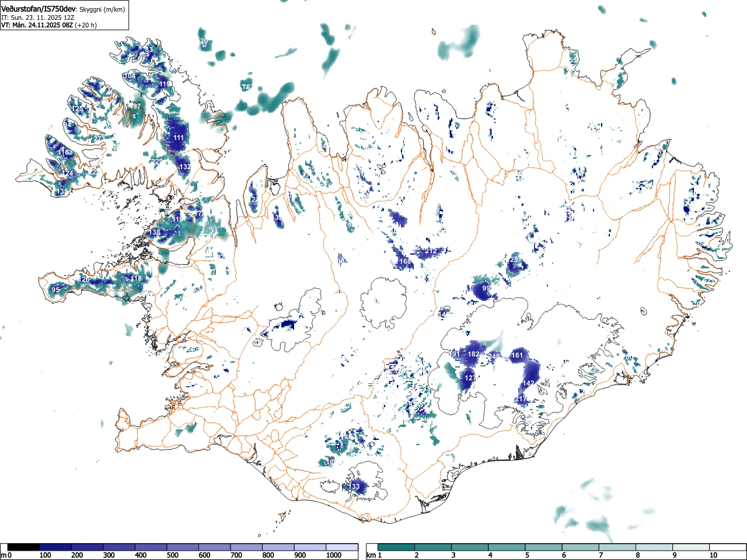
Task: Click the 'km' unit label of the legend
Action: coord(371,555)
